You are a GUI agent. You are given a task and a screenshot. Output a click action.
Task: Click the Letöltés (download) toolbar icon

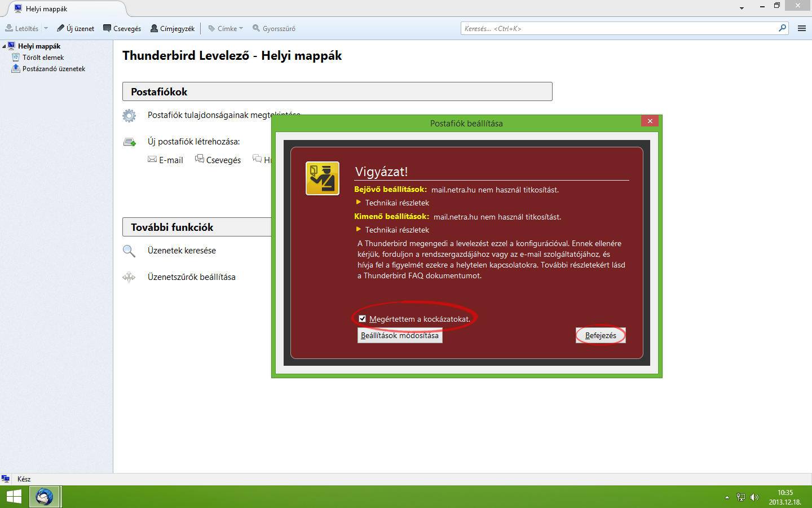10,28
